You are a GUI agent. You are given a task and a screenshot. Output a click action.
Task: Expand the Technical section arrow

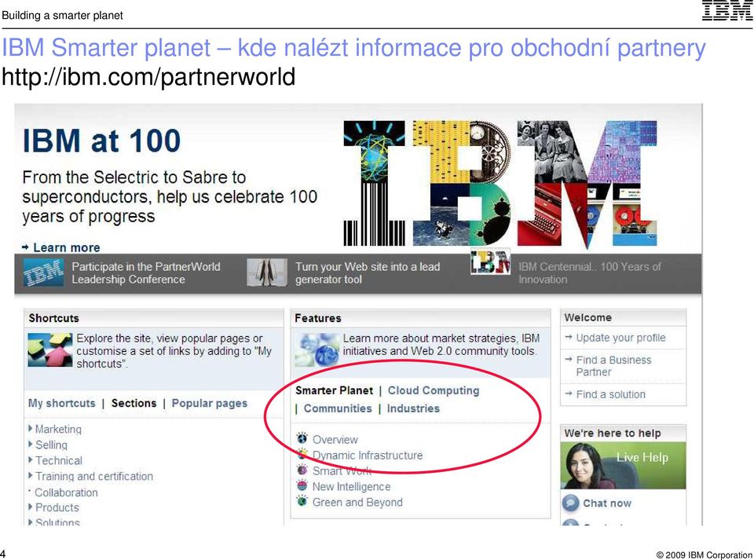click(x=31, y=460)
